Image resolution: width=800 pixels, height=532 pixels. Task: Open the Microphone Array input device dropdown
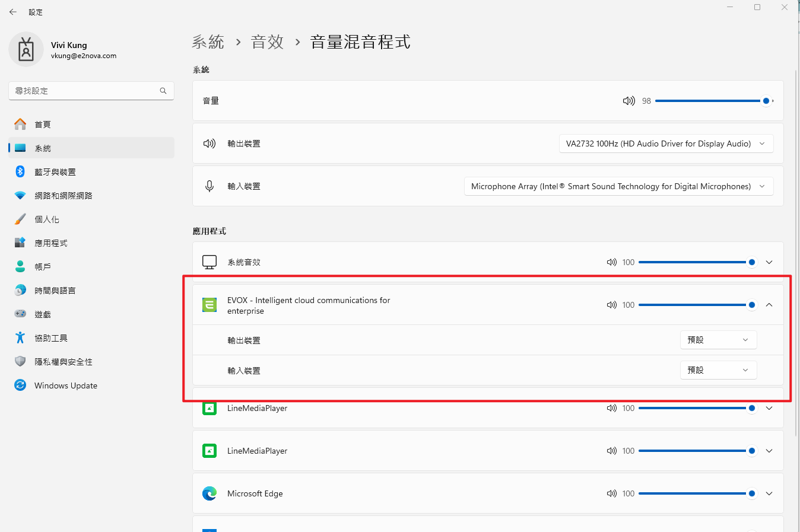click(618, 186)
